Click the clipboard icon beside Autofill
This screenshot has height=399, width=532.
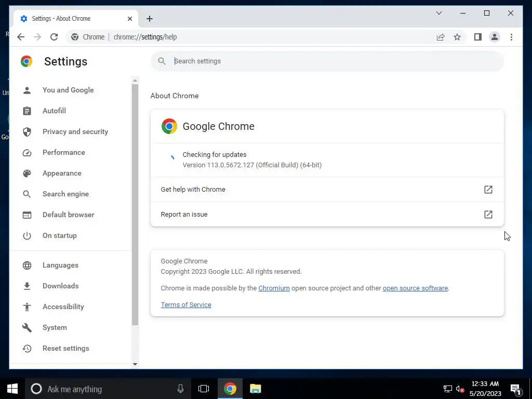[27, 111]
